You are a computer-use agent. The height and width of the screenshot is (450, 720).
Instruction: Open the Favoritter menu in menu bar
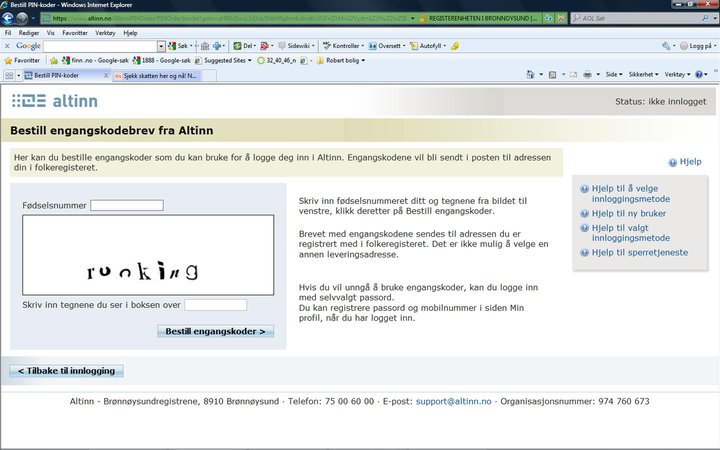point(75,33)
